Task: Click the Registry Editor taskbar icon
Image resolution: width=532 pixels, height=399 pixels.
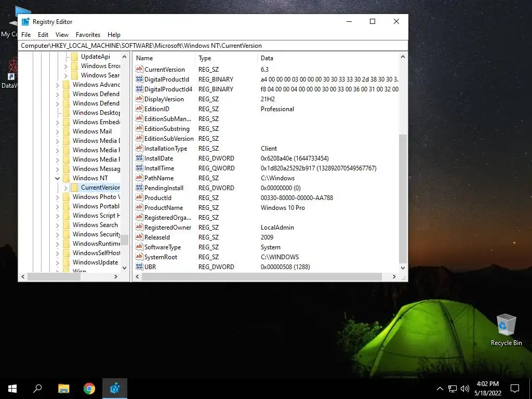Action: click(x=115, y=389)
